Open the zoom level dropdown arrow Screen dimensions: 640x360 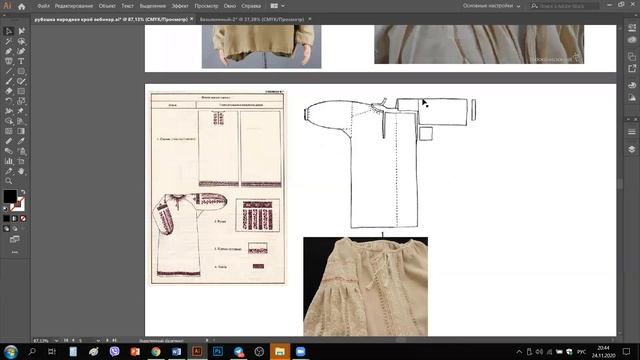[56, 340]
